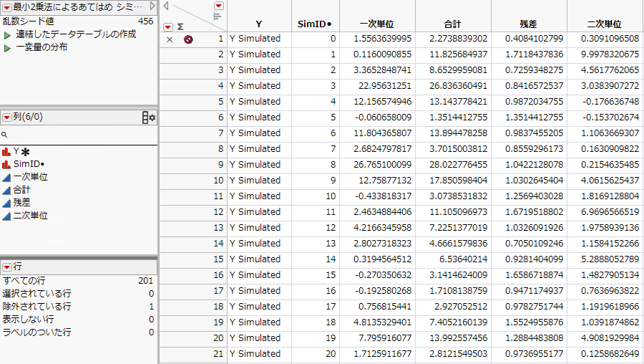Select the 一次単位 column header
Viewport: 644px width, 364px height.
[377, 24]
